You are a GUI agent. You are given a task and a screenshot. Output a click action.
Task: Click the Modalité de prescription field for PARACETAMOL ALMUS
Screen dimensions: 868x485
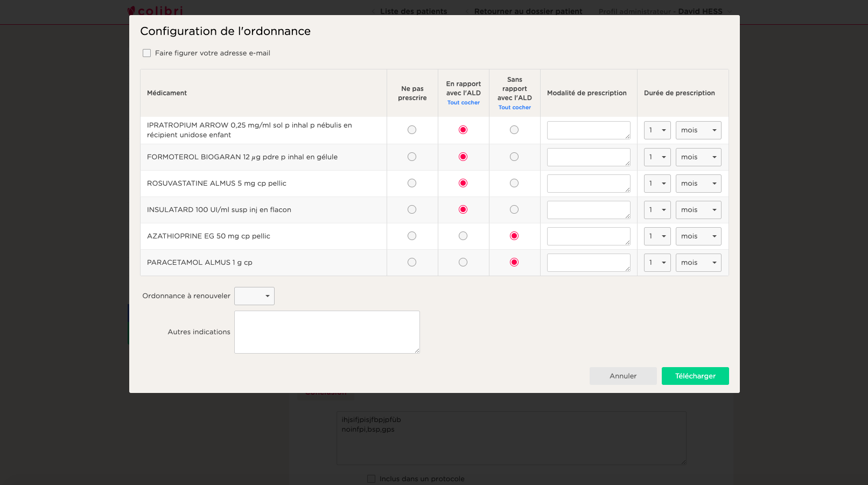[x=589, y=262]
